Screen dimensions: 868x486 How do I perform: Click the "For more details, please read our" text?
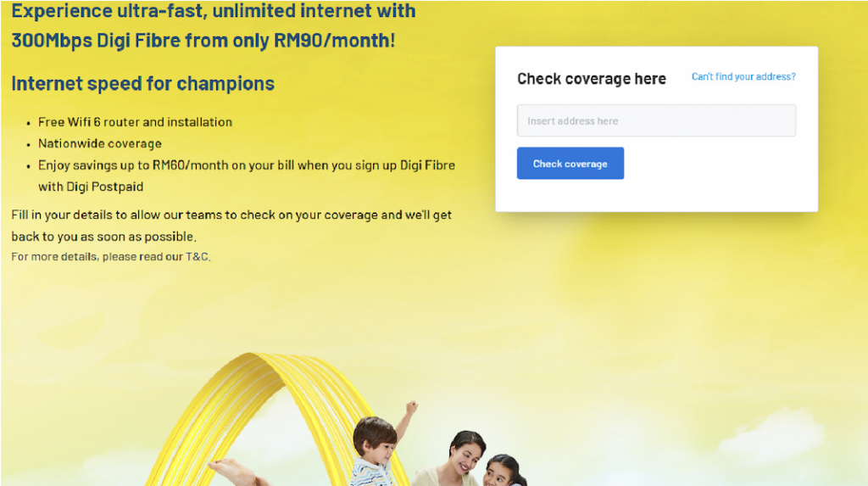[x=97, y=257]
